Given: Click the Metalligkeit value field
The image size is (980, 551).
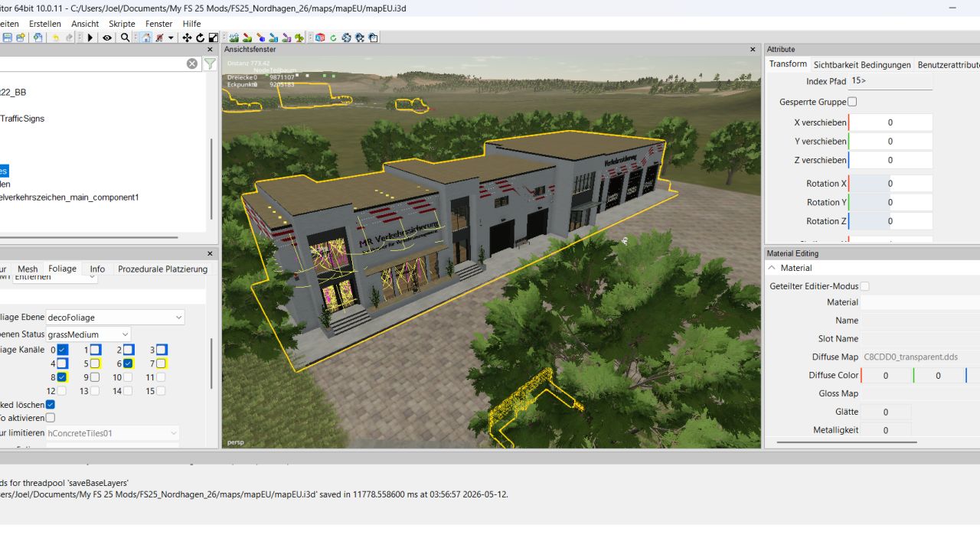Looking at the screenshot, I should coord(886,430).
